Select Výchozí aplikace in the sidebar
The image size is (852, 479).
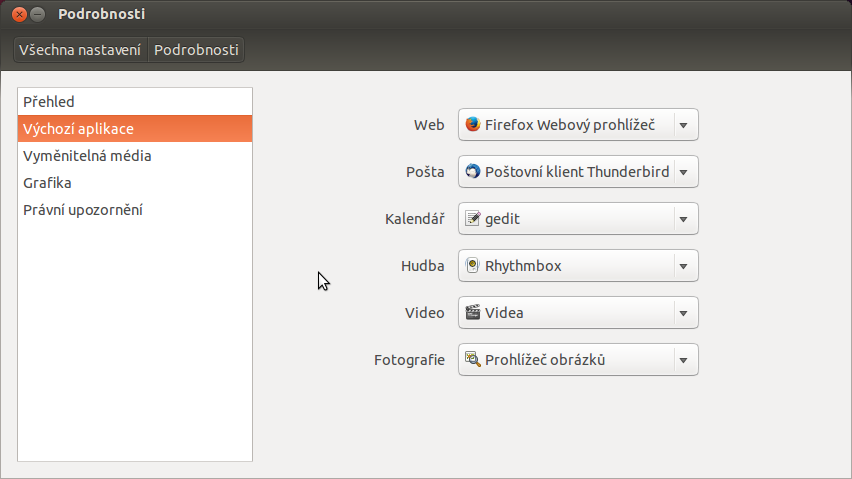tap(135, 129)
